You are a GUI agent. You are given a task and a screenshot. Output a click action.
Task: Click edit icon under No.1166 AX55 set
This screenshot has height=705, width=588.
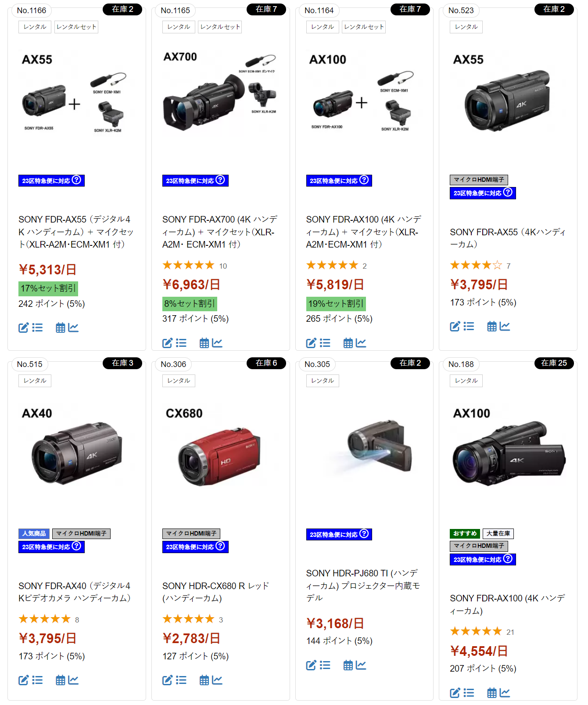[x=23, y=327]
